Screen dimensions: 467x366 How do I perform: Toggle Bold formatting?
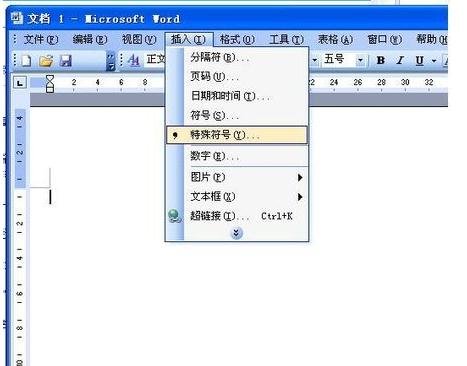381,60
